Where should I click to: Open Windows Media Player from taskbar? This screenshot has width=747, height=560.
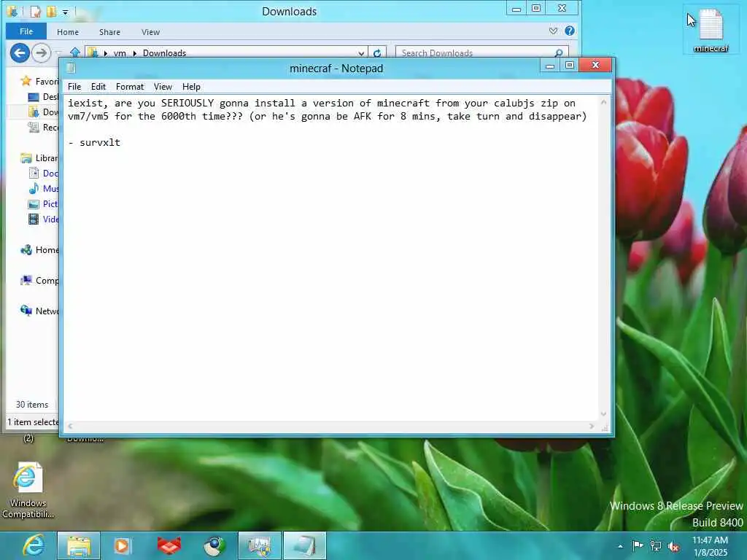[x=122, y=545]
